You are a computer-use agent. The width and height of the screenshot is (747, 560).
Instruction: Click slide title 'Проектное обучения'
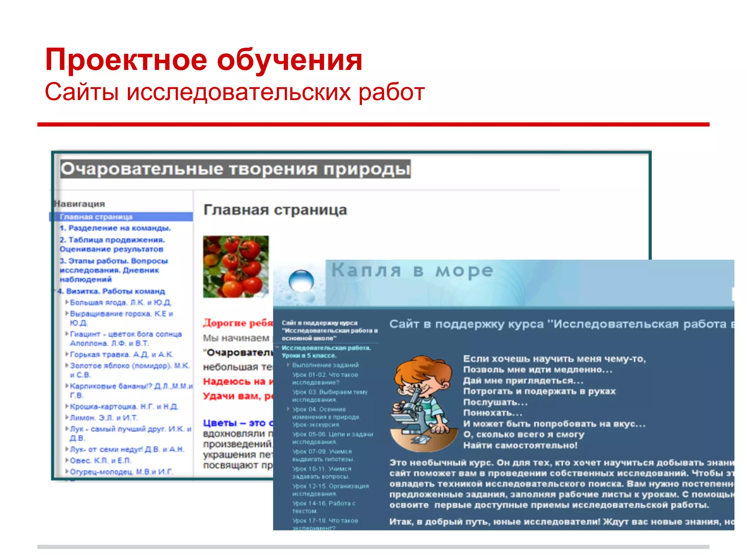204,60
